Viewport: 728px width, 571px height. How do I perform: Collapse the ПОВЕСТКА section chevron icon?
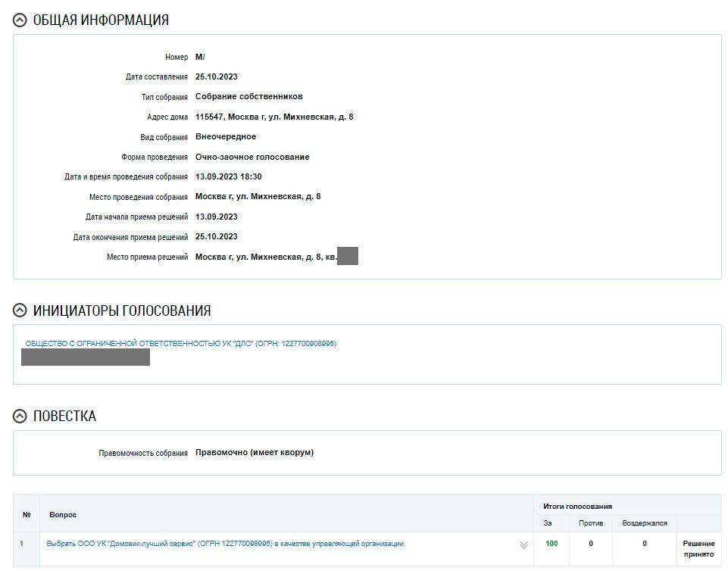point(20,417)
